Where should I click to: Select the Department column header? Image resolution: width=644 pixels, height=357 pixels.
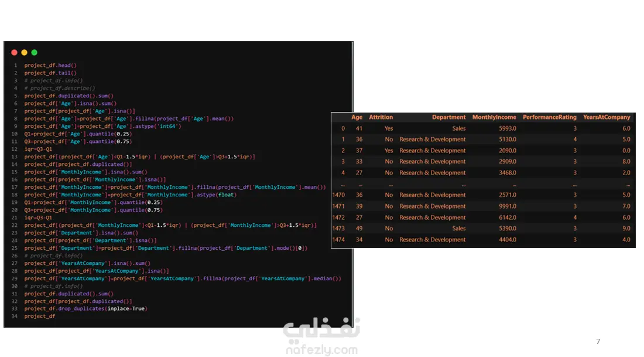click(x=448, y=117)
